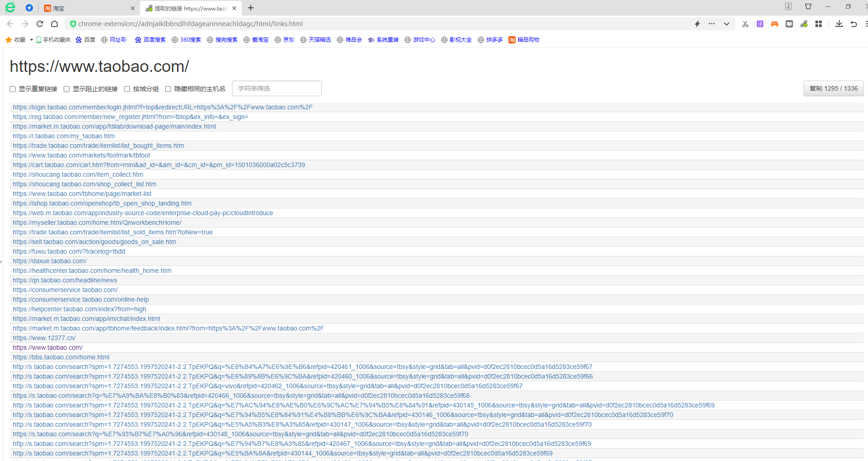Screen dimensions: 868x461
Task: Open the reg.taobao.com new_register link
Action: (x=130, y=117)
